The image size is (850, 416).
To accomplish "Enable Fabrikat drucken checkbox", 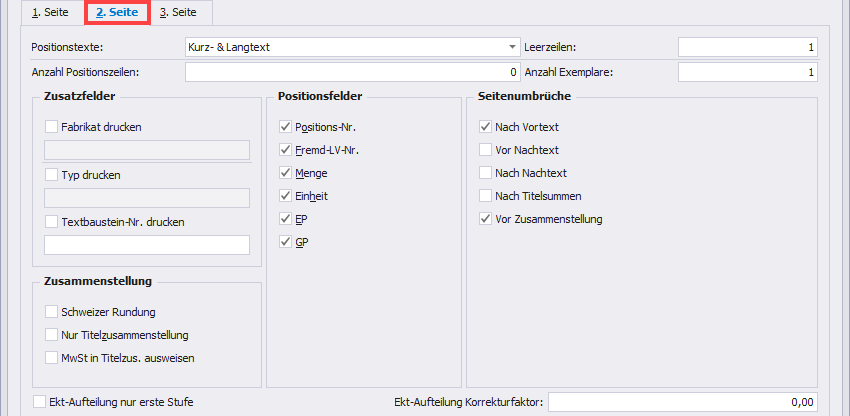I will pyautogui.click(x=52, y=127).
